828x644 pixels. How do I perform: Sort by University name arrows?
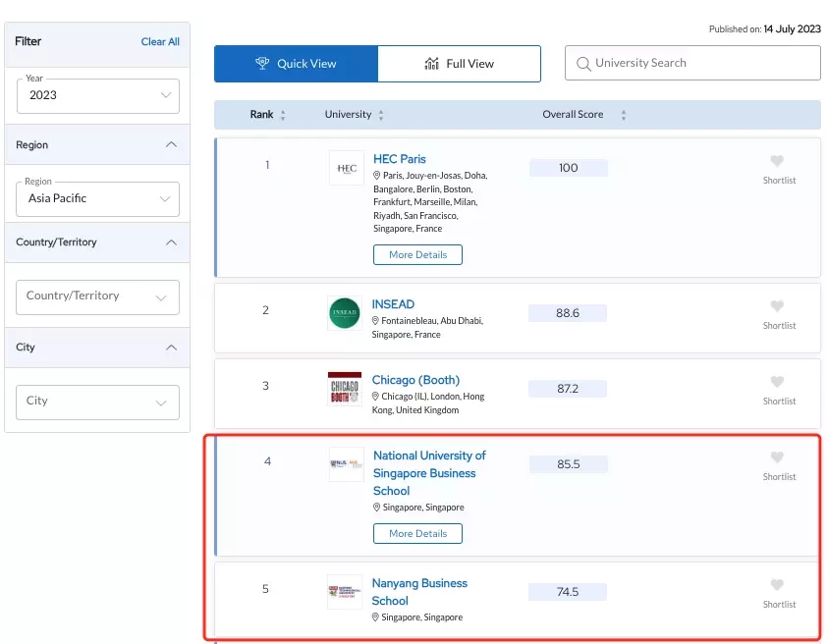[x=381, y=115]
